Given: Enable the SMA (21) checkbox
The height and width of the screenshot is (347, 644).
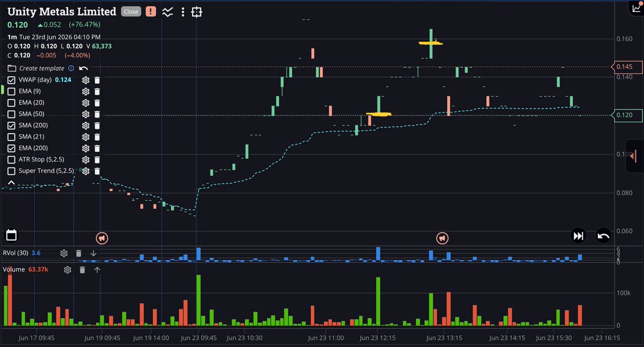Looking at the screenshot, I should 12,137.
